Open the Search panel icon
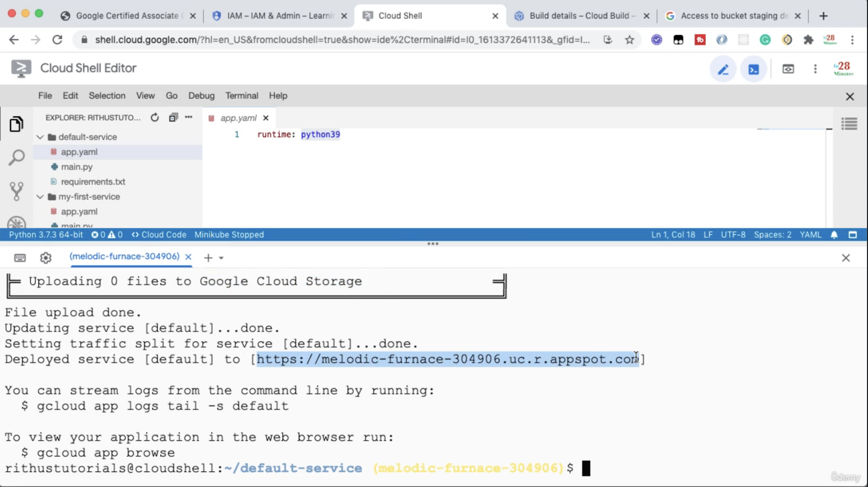 [16, 157]
